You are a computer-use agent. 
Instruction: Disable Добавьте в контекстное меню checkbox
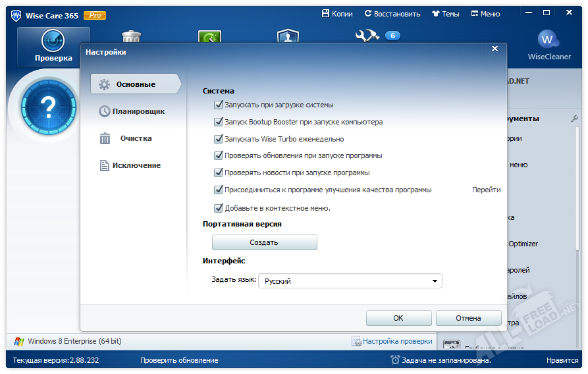click(x=219, y=208)
